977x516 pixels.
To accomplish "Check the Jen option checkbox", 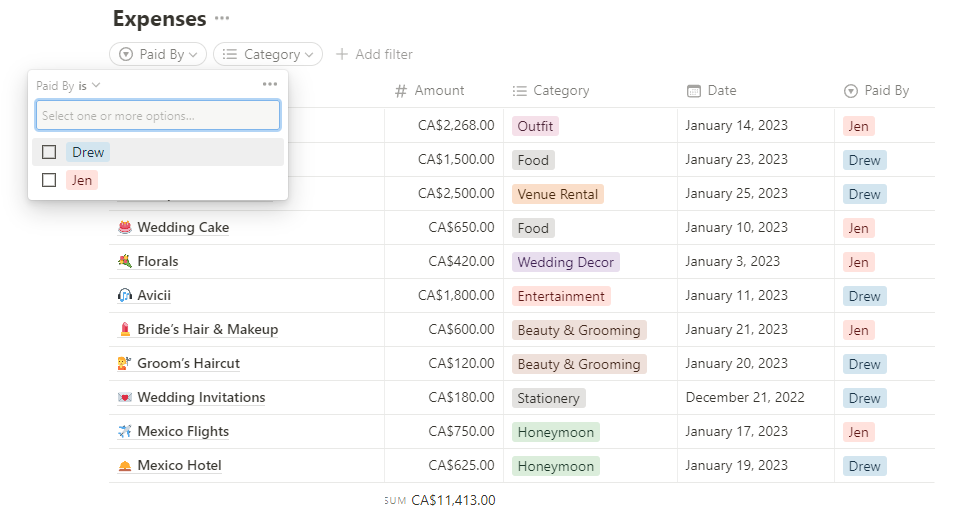I will pos(49,181).
